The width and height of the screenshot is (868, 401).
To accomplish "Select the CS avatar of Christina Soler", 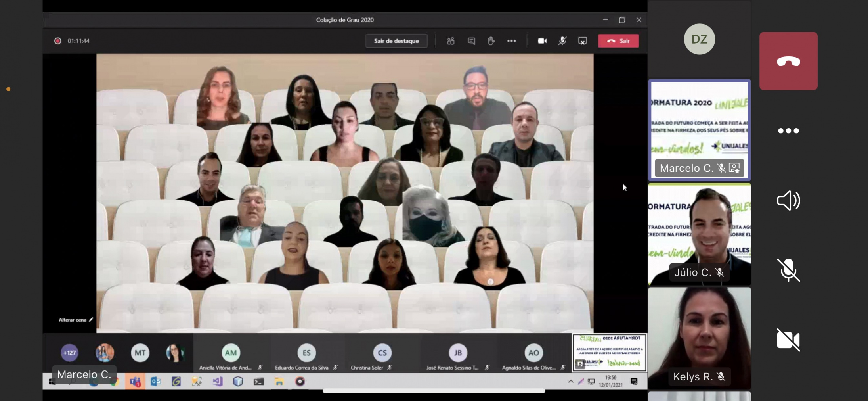I will [382, 353].
